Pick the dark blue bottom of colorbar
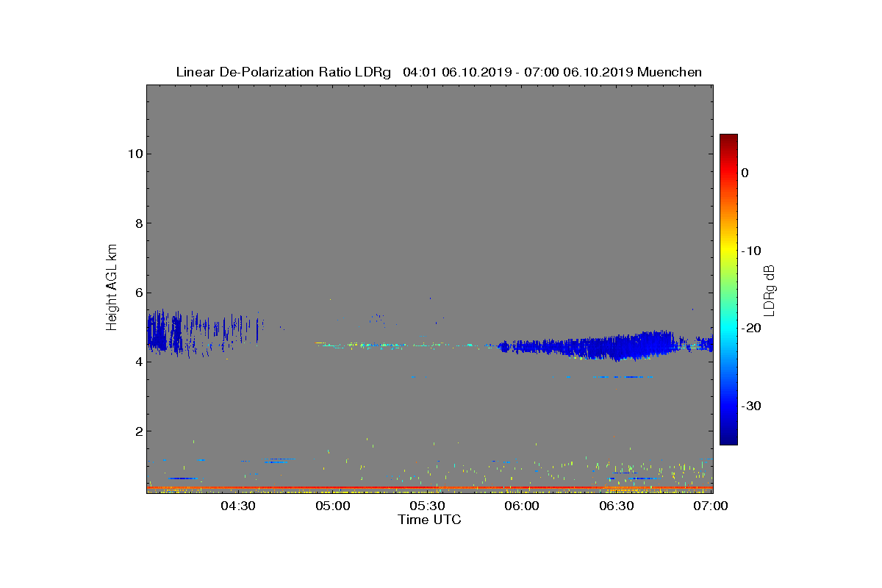 tap(728, 439)
